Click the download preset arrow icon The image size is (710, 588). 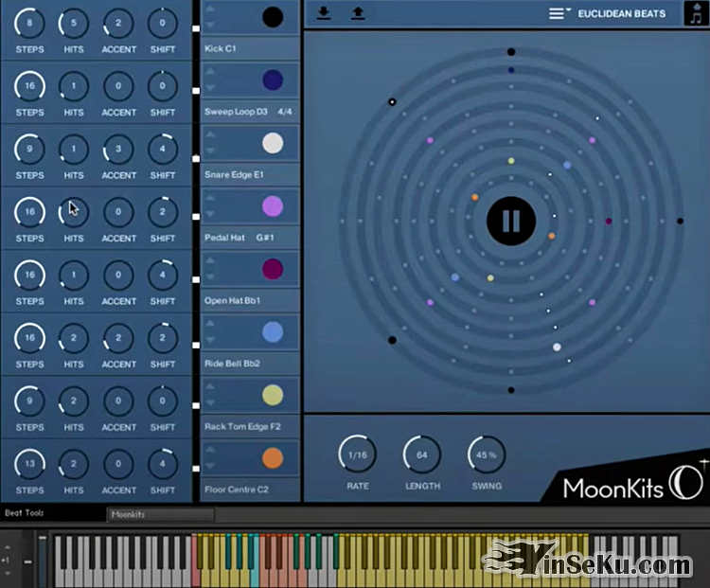coord(324,13)
